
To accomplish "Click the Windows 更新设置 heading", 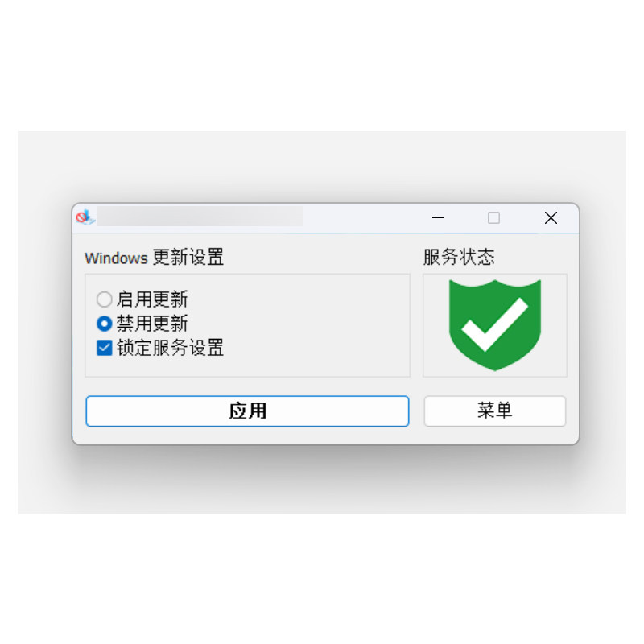I will point(154,258).
